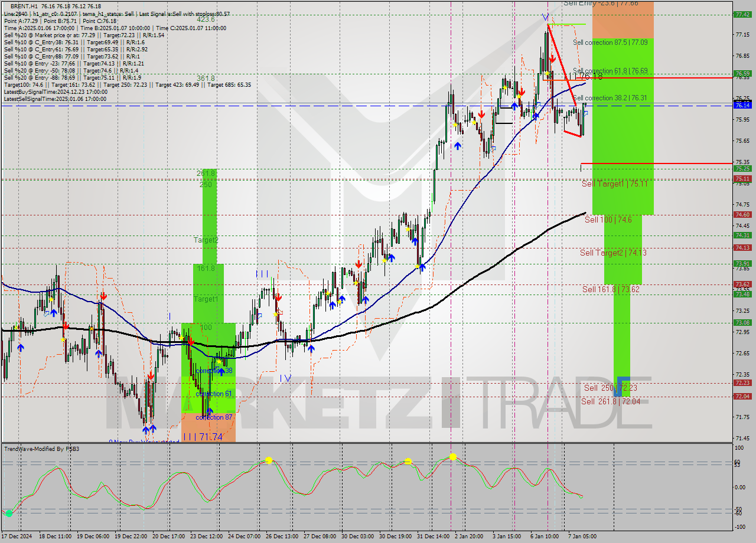Click the left green Target1 label

[x=206, y=299]
